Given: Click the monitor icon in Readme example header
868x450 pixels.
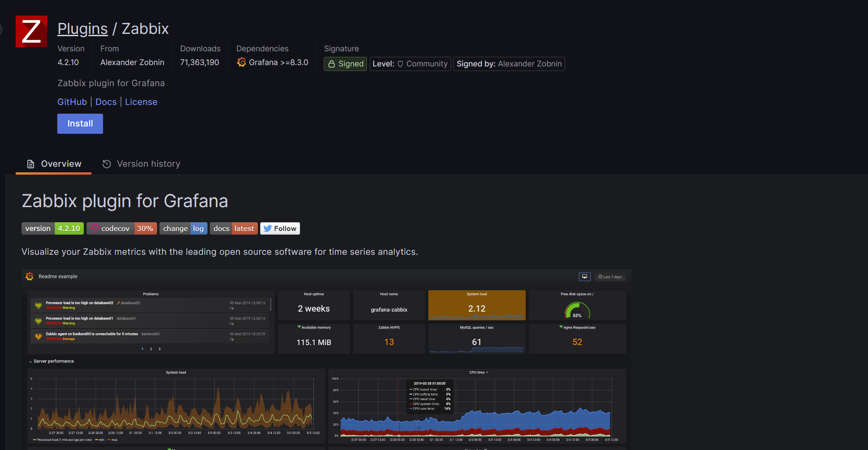Looking at the screenshot, I should 584,276.
